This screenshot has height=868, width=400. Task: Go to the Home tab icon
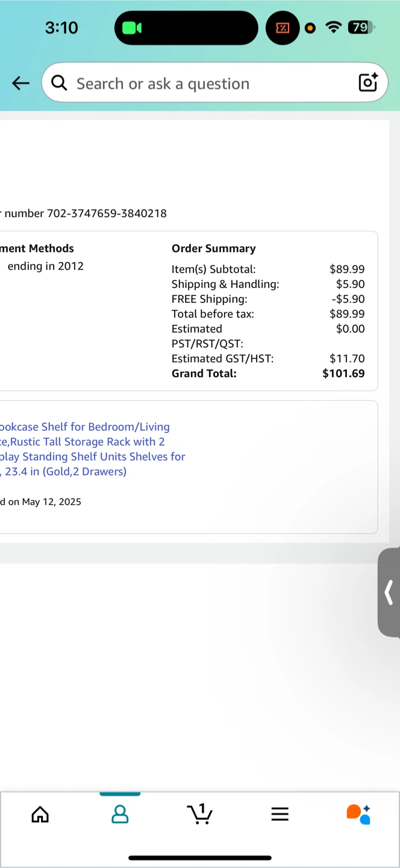(x=40, y=814)
